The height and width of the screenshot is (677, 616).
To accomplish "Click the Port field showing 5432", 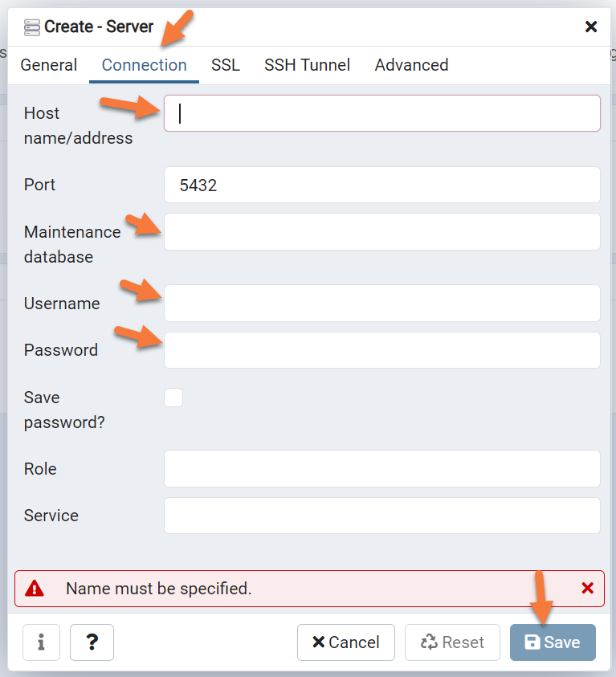I will point(382,185).
